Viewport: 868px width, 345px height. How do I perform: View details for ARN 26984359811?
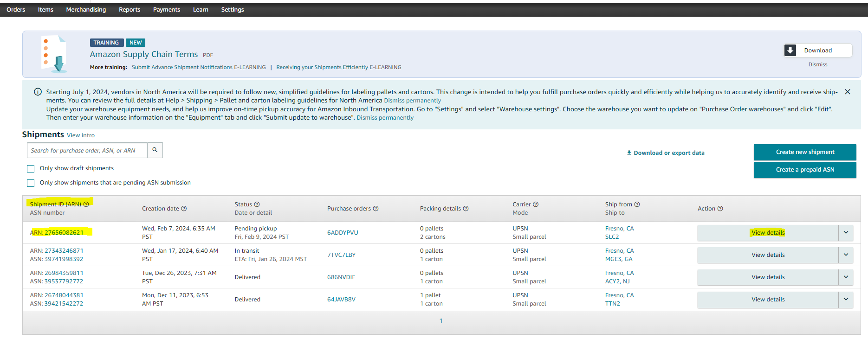768,277
